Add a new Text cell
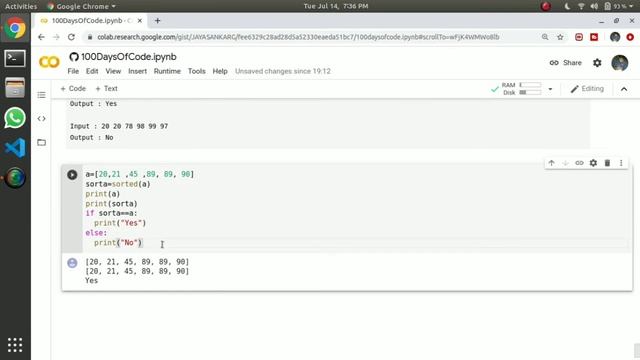The image size is (640, 360). click(x=107, y=89)
